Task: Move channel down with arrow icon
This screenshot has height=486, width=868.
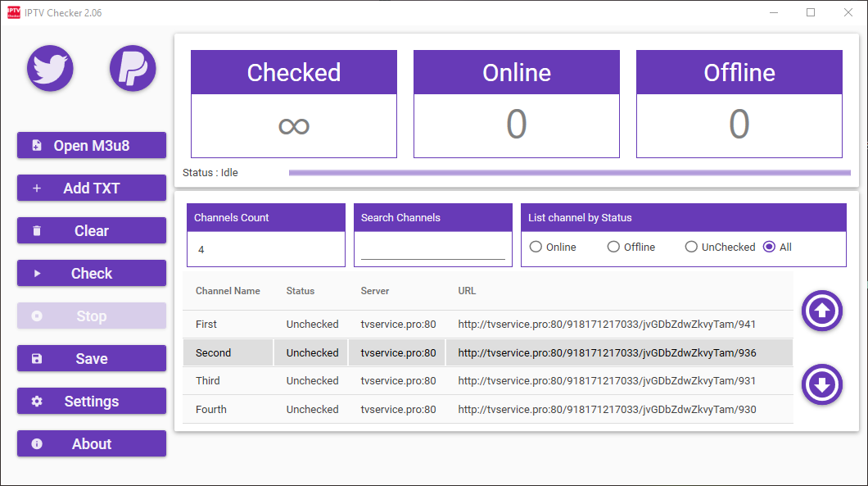Action: click(822, 384)
